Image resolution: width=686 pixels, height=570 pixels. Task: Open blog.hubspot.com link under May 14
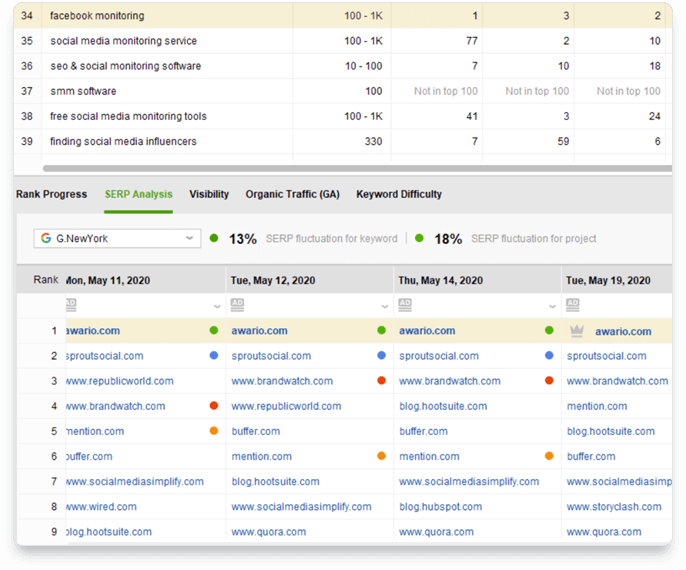[x=441, y=507]
